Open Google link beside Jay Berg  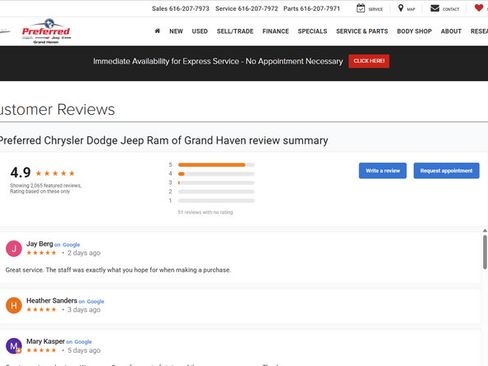click(71, 245)
